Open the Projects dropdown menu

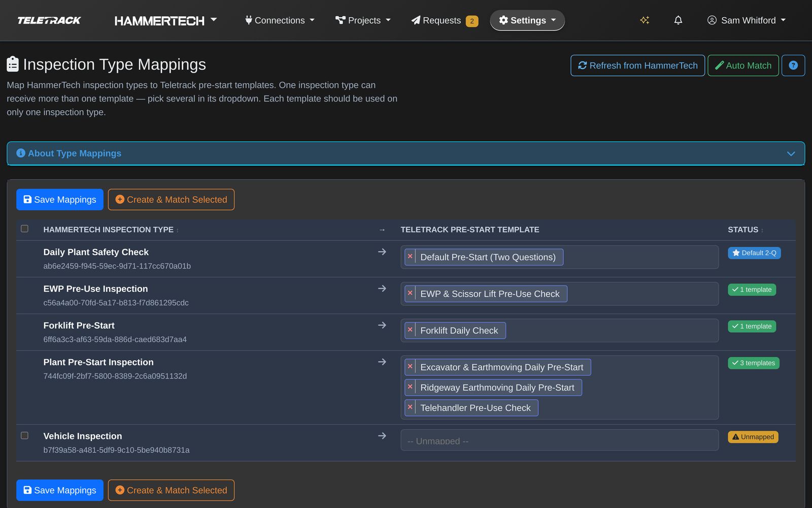(x=363, y=20)
